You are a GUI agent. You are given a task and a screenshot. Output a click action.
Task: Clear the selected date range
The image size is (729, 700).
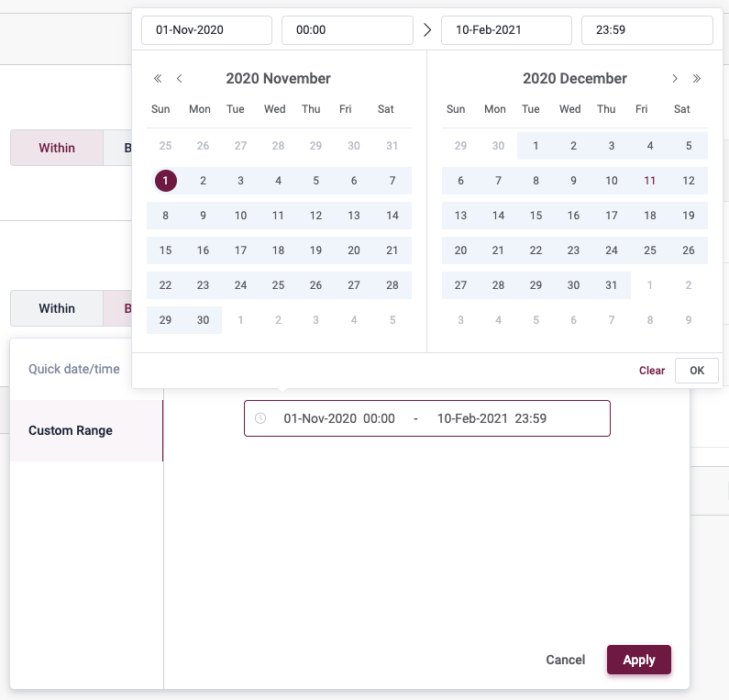point(652,371)
